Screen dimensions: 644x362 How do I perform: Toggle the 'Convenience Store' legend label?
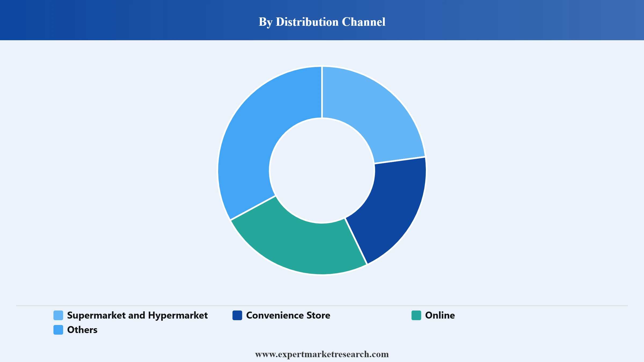[x=288, y=315]
